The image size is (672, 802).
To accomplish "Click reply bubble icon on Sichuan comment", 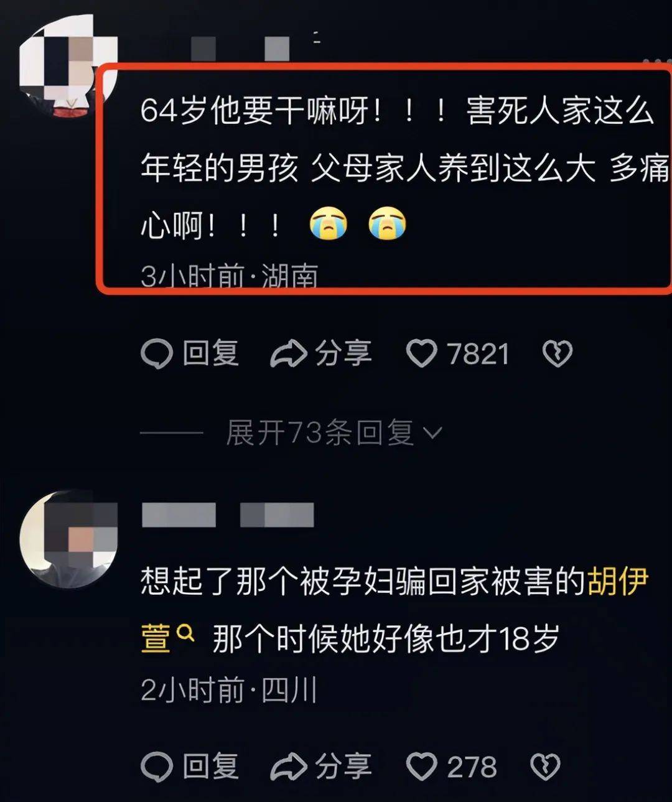I will (156, 767).
